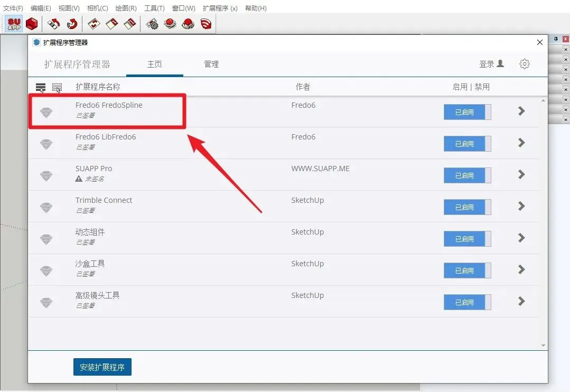Image resolution: width=570 pixels, height=392 pixels.
Task: Click the filled list-view sort icon
Action: pyautogui.click(x=41, y=88)
